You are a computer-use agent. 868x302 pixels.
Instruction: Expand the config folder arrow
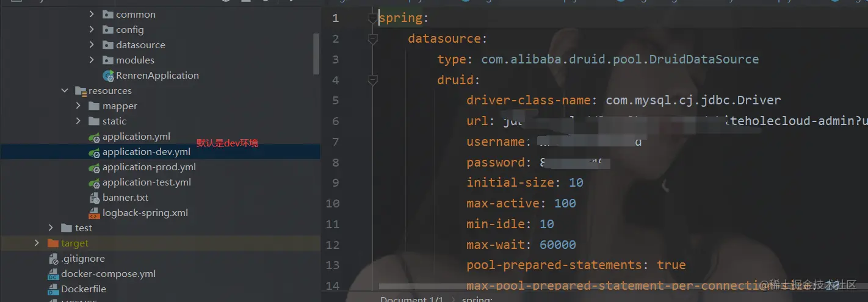[92, 29]
